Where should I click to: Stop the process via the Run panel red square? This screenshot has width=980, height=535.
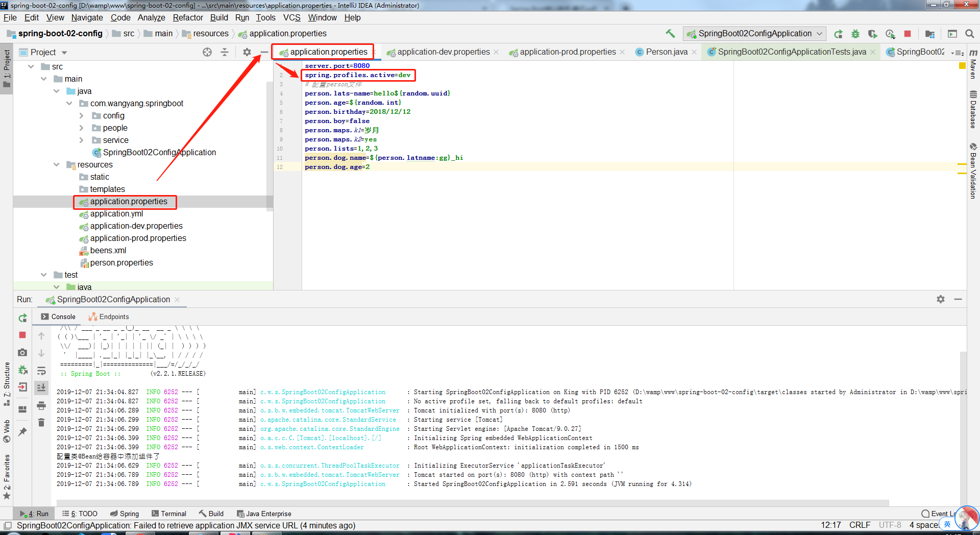click(x=22, y=335)
